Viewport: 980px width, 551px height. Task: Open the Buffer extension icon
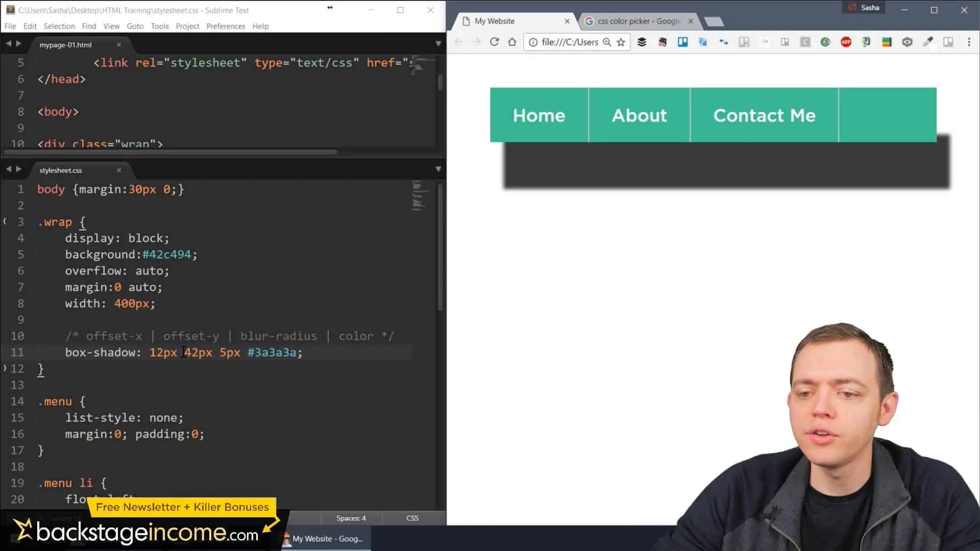coord(642,42)
